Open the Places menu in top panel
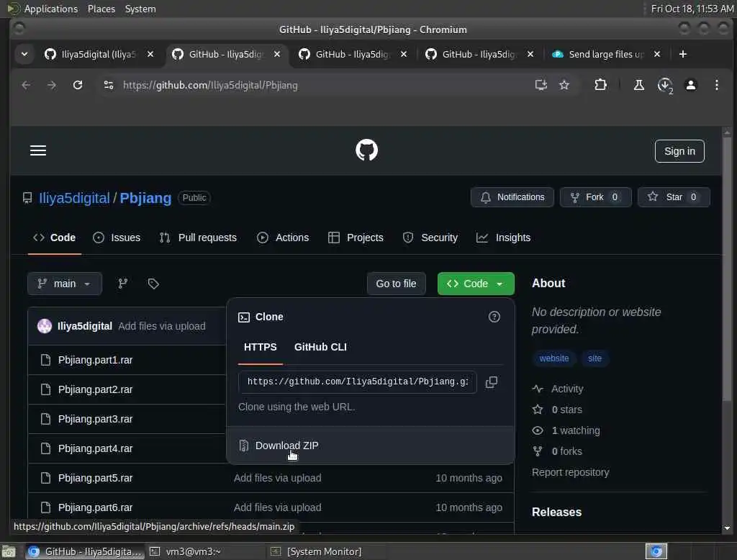Viewport: 737px width, 560px height. [101, 9]
